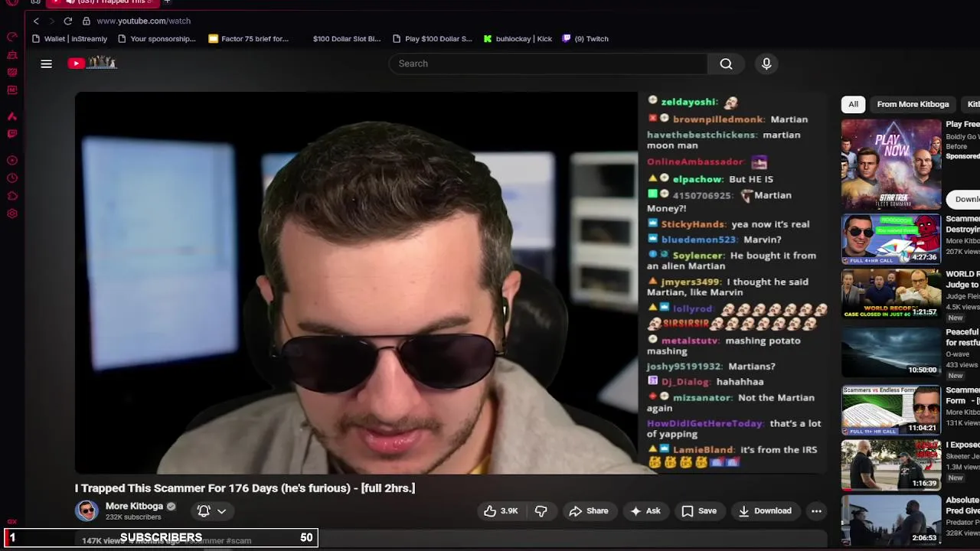Screen dimensions: 980x551
Task: Click the 232K subscribers text
Action: point(133,517)
